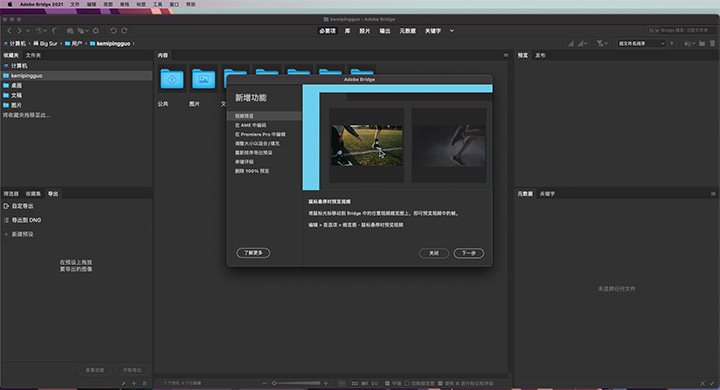Click the boomerang return icon in toolbar
This screenshot has width=720, height=390.
55,31
